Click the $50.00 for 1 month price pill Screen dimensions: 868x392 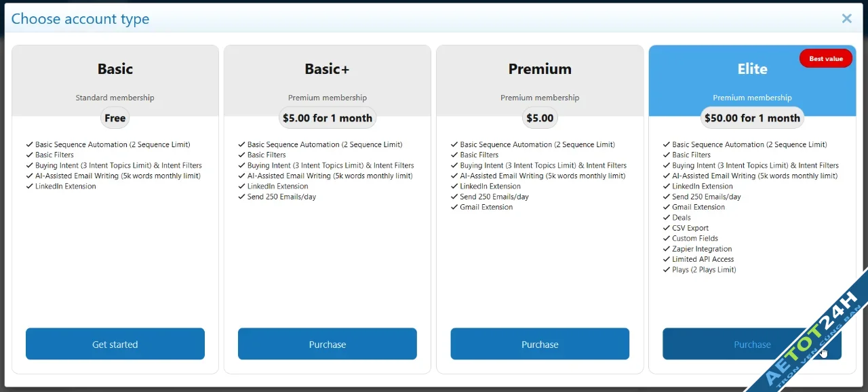[x=752, y=117]
